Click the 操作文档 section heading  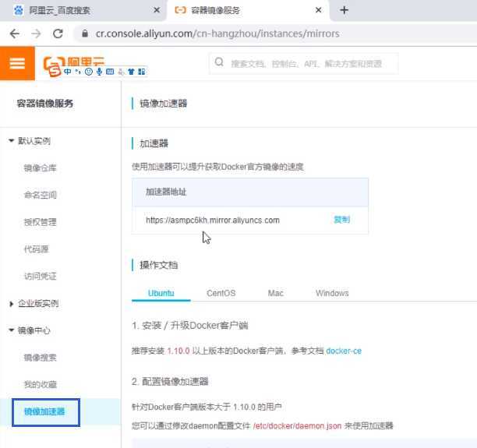(158, 265)
